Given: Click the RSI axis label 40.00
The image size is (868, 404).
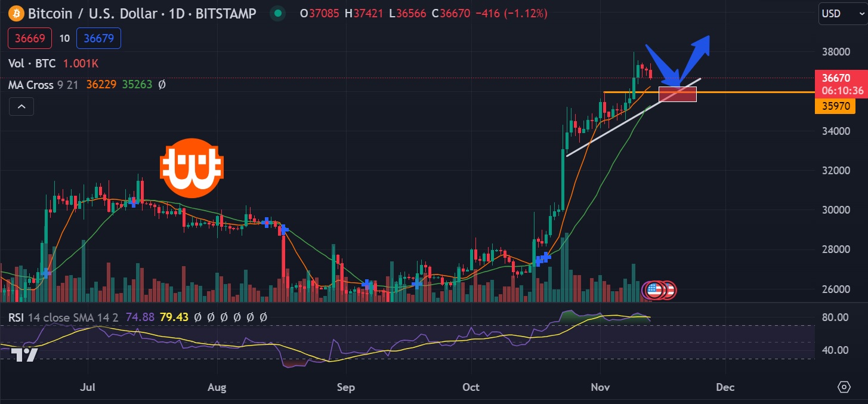Looking at the screenshot, I should tap(835, 350).
